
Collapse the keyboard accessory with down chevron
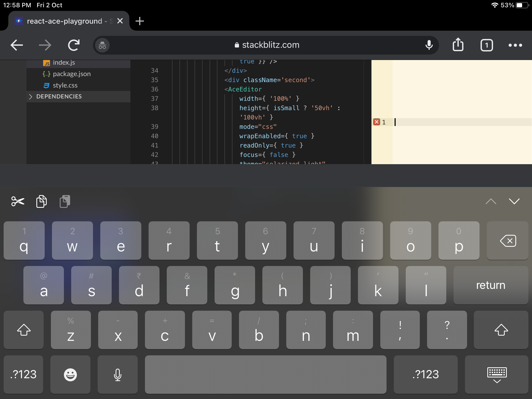515,201
